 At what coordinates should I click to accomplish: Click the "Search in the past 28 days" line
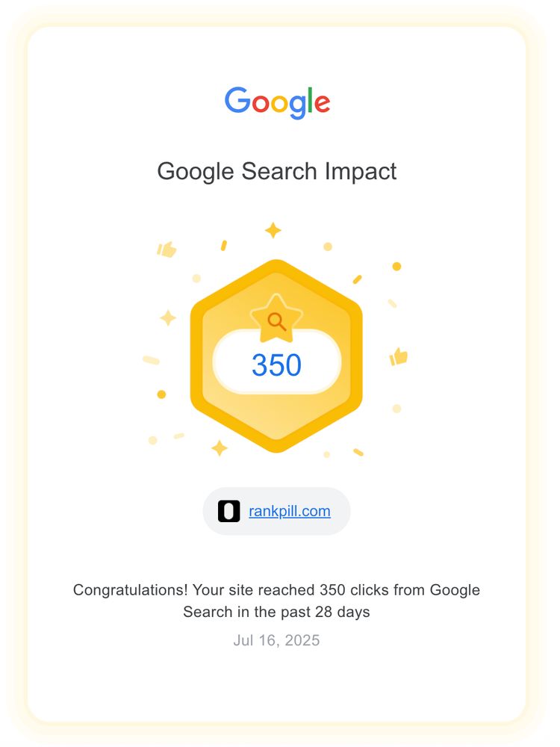277,612
